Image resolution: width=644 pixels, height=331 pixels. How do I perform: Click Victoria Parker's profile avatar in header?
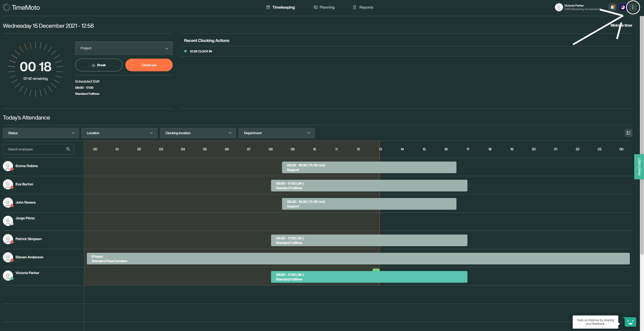pos(559,7)
